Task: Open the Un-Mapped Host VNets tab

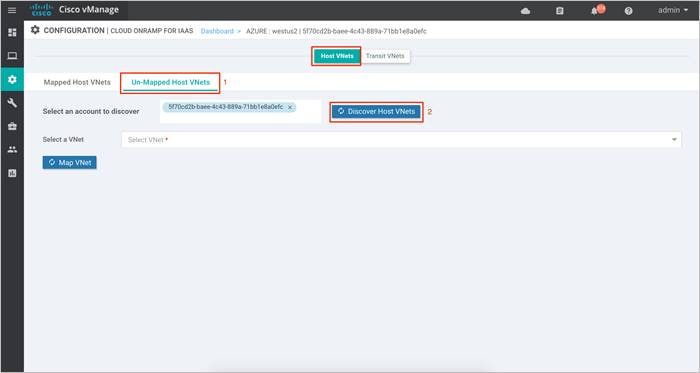Action: (171, 83)
